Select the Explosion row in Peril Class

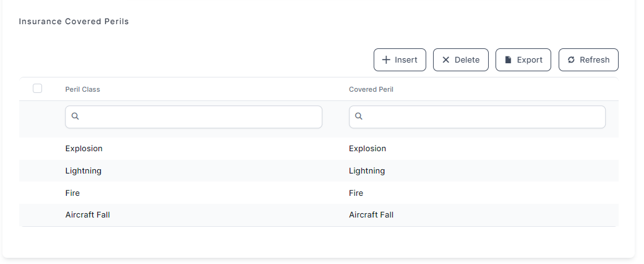(x=84, y=149)
